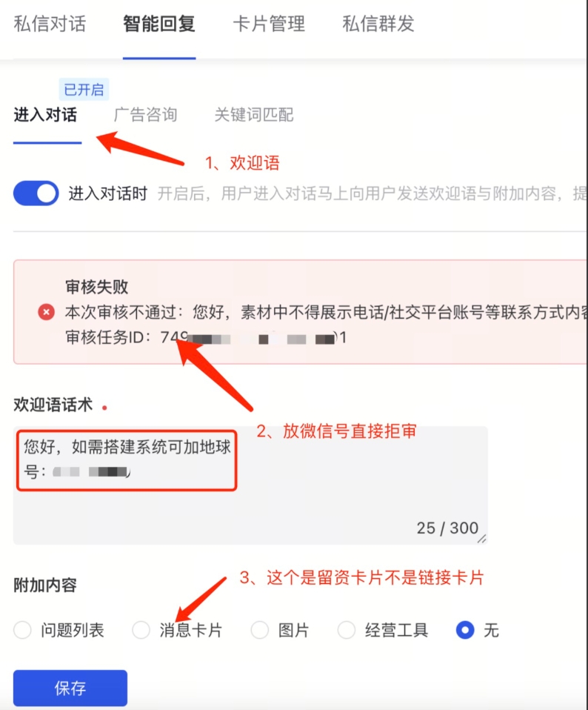Open the 智能回复 tab

(159, 24)
